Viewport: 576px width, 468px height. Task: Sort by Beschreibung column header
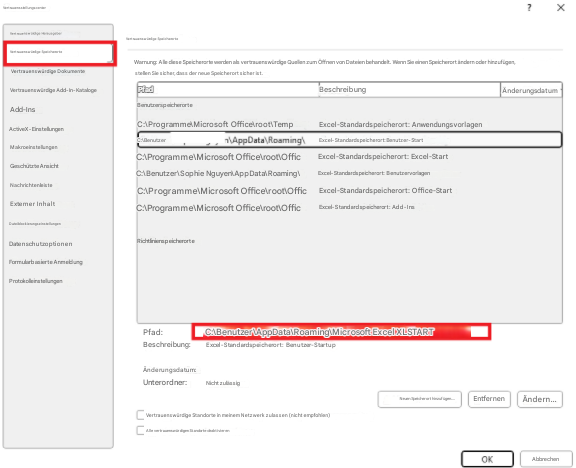[410, 90]
